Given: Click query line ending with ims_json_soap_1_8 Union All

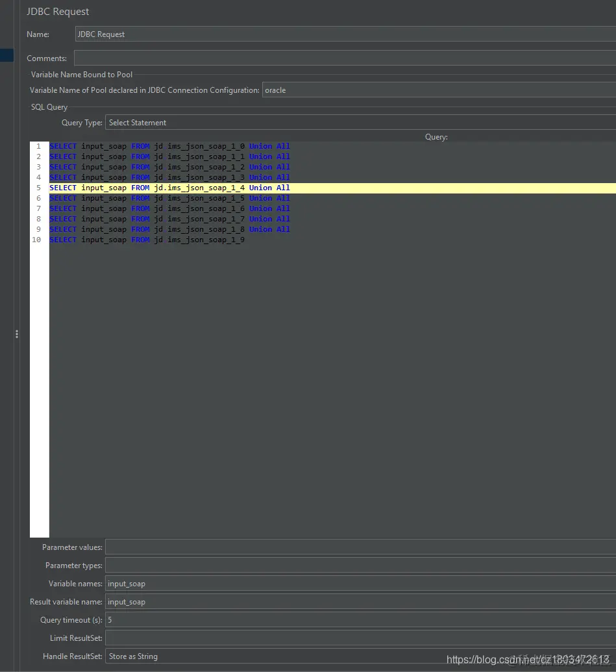Looking at the screenshot, I should 169,229.
